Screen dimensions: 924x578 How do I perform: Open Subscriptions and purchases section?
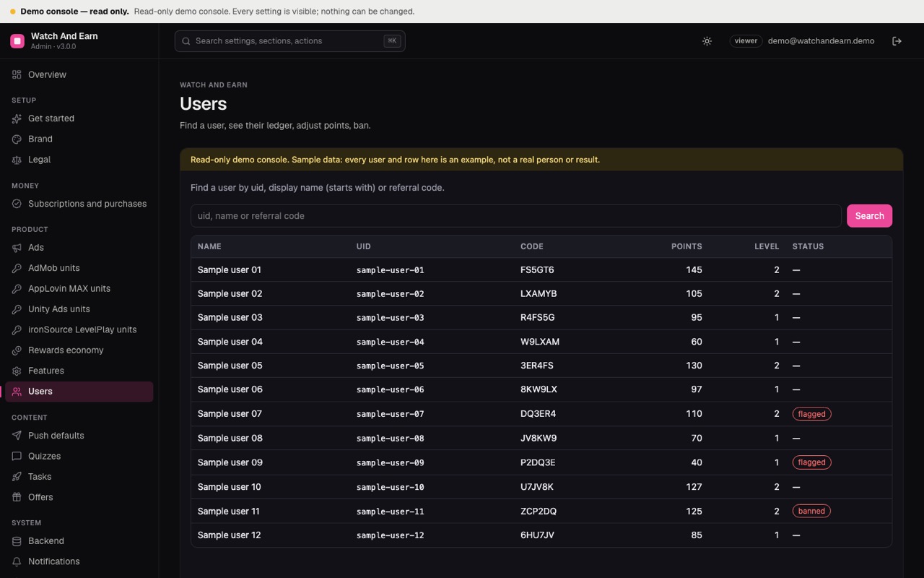click(x=79, y=204)
